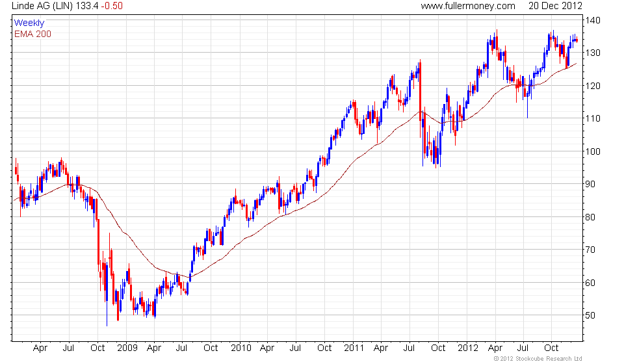Screen dimensions: 637x364
Task: Click the 'Apr' label right after 2011
Action: (x=381, y=348)
